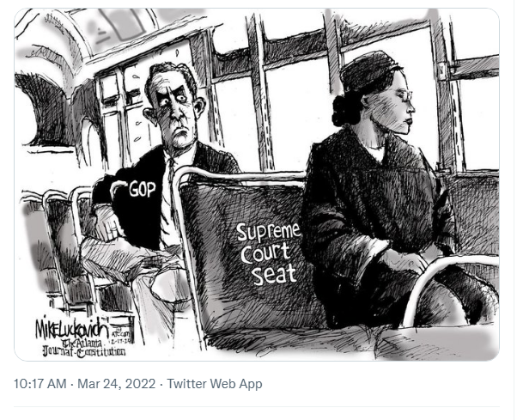Screen dimensions: 517x420
Task: Click the 'Supreme Court Seat' text on the seat back
Action: [x=269, y=254]
